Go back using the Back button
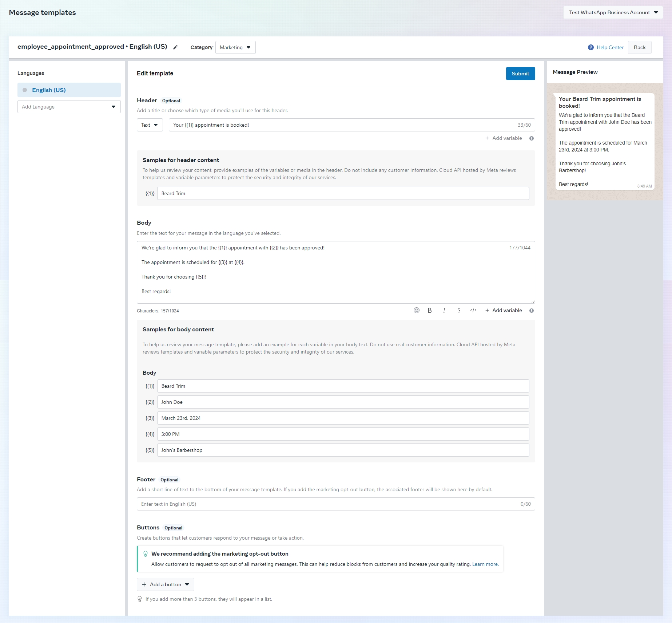This screenshot has width=672, height=623. [639, 47]
